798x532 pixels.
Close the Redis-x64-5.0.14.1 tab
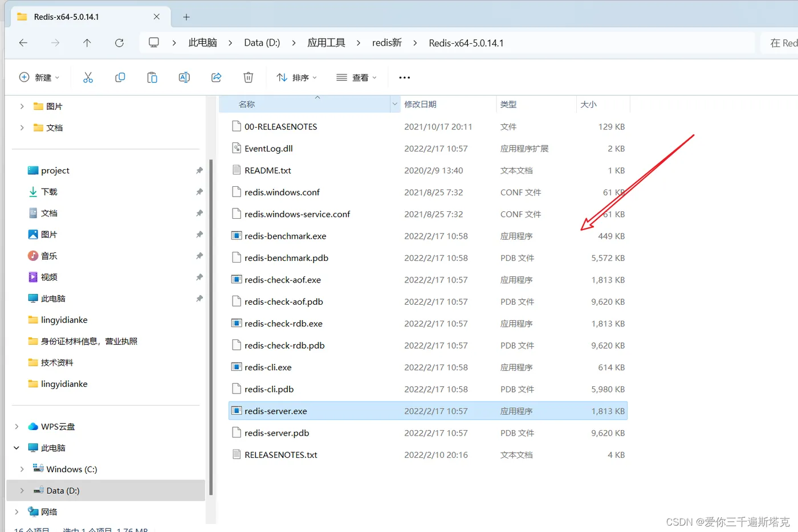(x=157, y=17)
